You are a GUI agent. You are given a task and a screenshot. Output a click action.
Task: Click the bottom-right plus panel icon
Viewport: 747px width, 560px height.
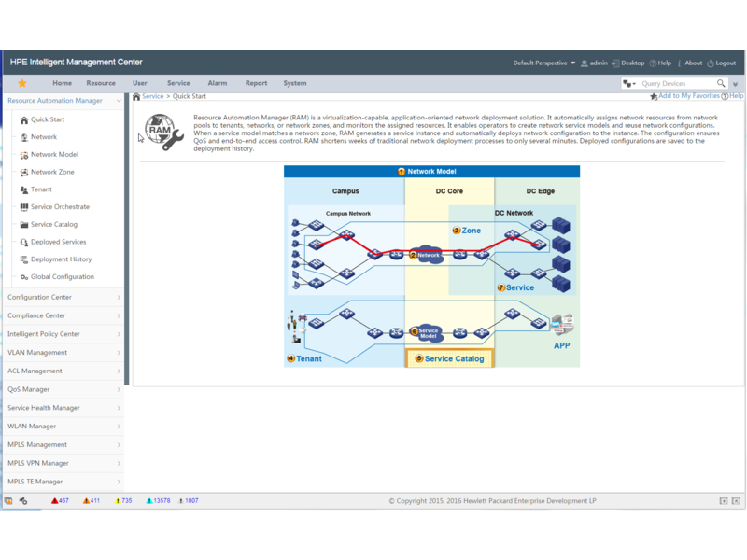[x=724, y=501]
